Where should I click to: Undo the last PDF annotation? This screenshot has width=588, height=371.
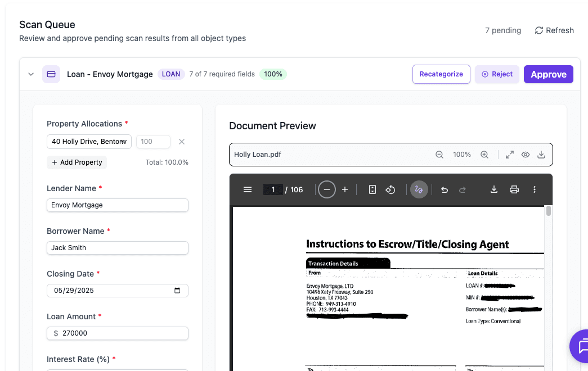click(445, 189)
